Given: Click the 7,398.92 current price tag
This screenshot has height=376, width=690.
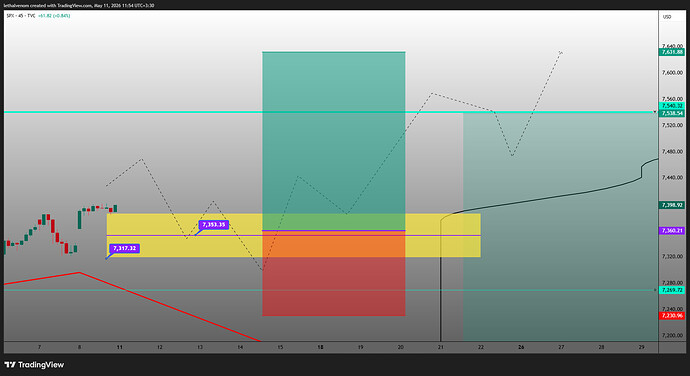Looking at the screenshot, I should tap(672, 205).
